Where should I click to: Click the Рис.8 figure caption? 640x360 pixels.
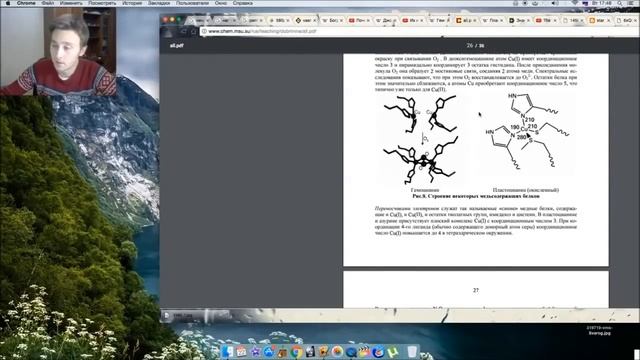(476, 196)
